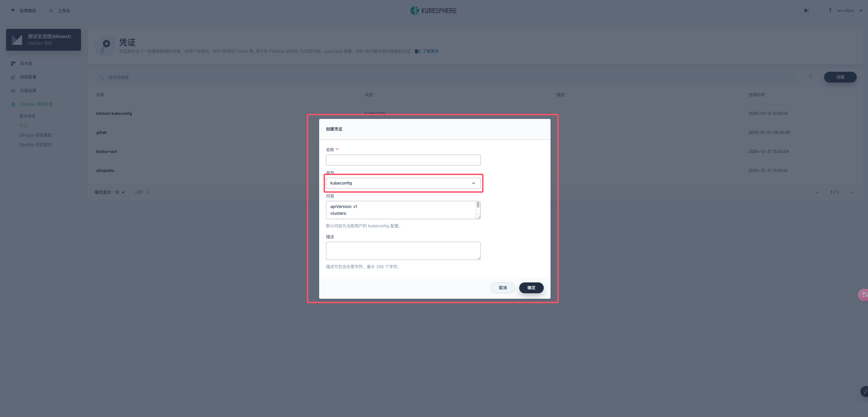Click the user avatar icon beside ws-wfzcx

tap(830, 11)
